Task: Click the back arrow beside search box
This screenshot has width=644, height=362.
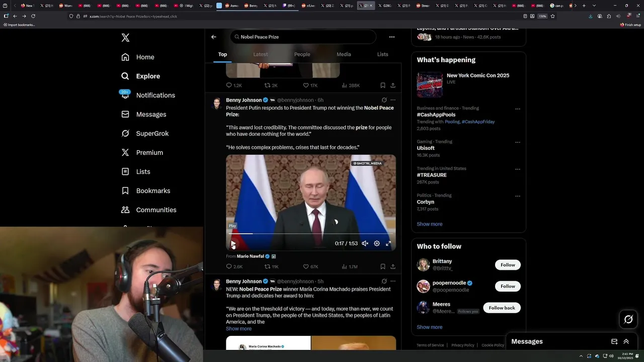Action: pos(213,37)
